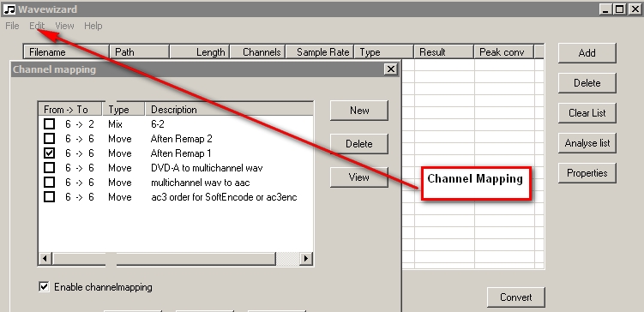Click the Wavewizard music note title icon
The height and width of the screenshot is (312, 644).
tap(9, 9)
